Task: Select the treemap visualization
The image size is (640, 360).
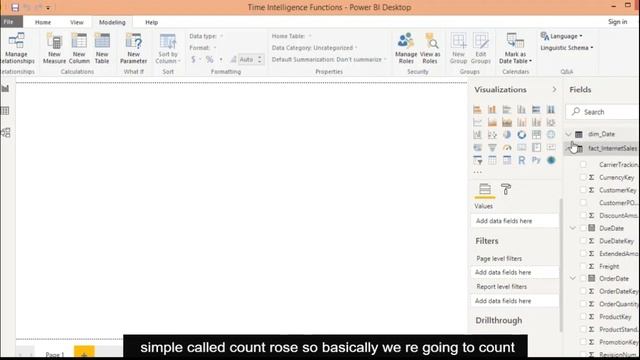Action: (536, 135)
